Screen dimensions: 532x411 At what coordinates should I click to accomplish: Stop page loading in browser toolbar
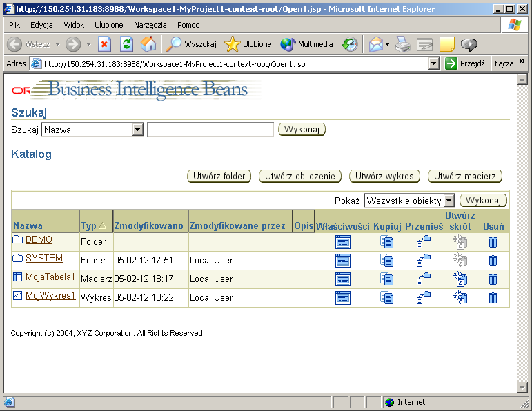104,44
